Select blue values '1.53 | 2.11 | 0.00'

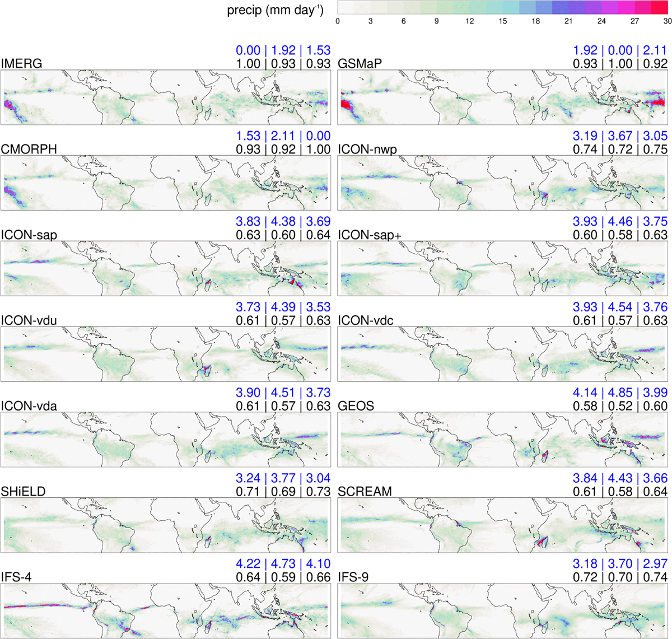click(x=283, y=137)
